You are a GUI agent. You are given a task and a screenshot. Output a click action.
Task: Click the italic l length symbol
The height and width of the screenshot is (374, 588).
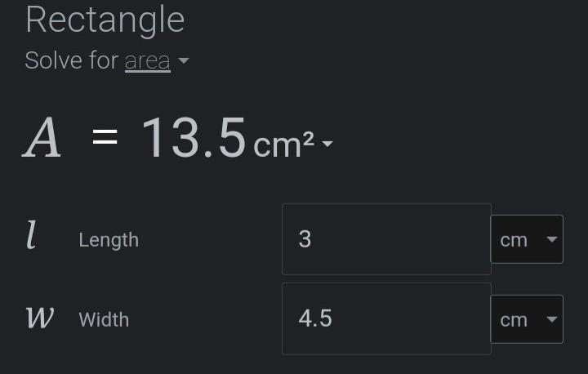[x=31, y=238]
